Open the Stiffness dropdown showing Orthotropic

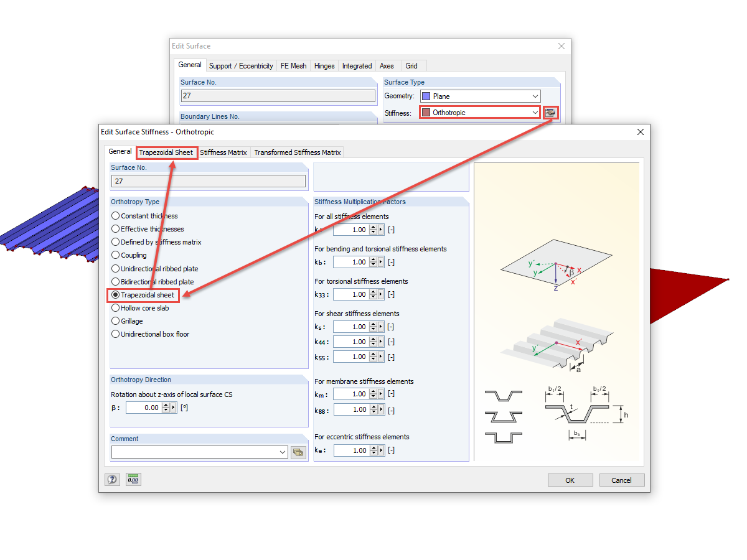[534, 113]
